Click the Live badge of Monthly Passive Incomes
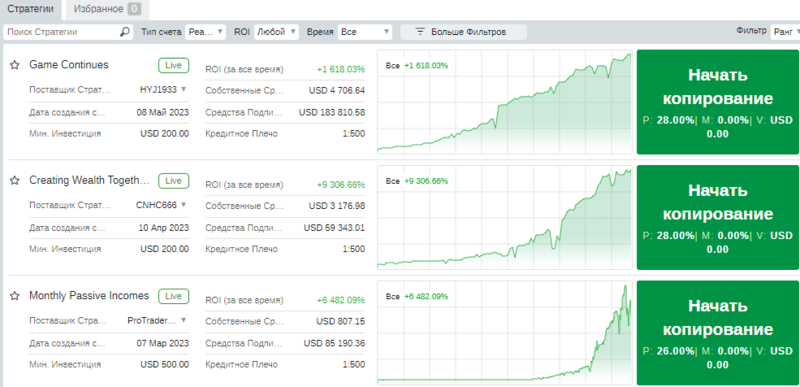The height and width of the screenshot is (387, 800). (x=173, y=296)
